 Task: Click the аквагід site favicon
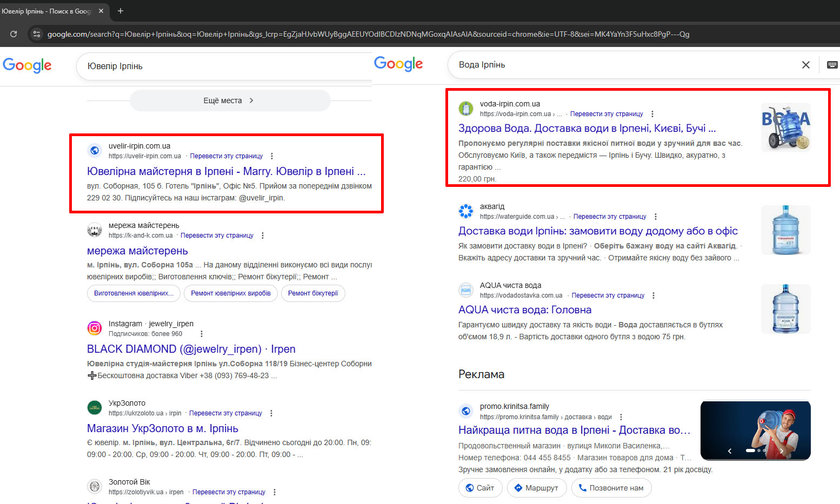pos(466,211)
